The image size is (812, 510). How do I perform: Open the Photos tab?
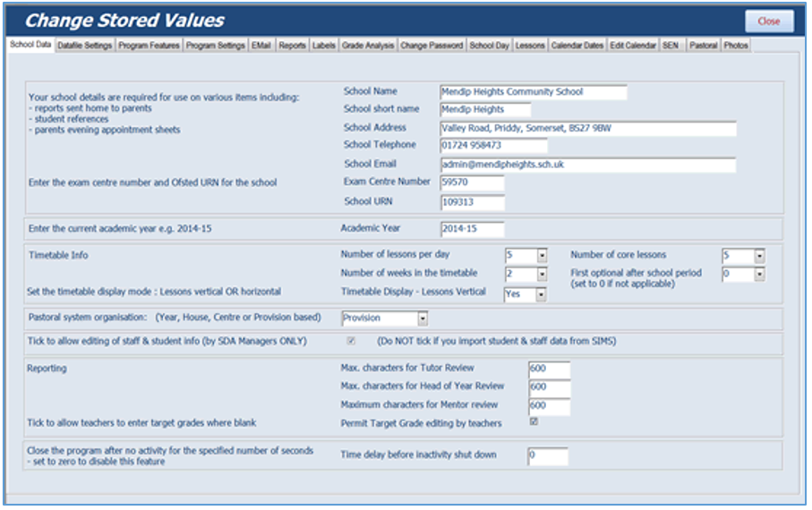click(736, 46)
